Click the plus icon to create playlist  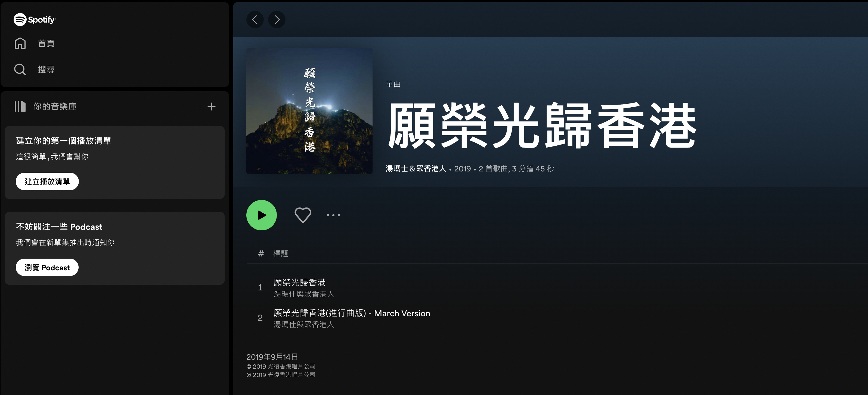[x=211, y=106]
